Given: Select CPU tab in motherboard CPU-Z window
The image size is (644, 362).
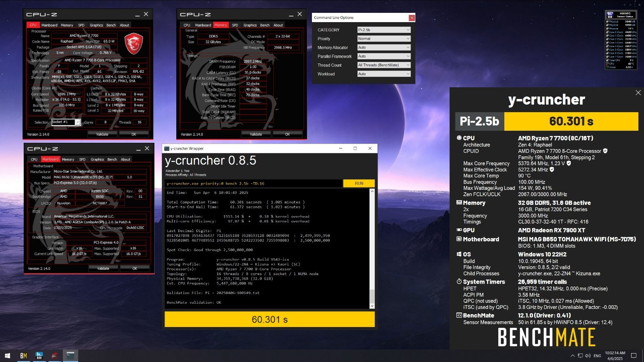Looking at the screenshot, I should pos(34,159).
